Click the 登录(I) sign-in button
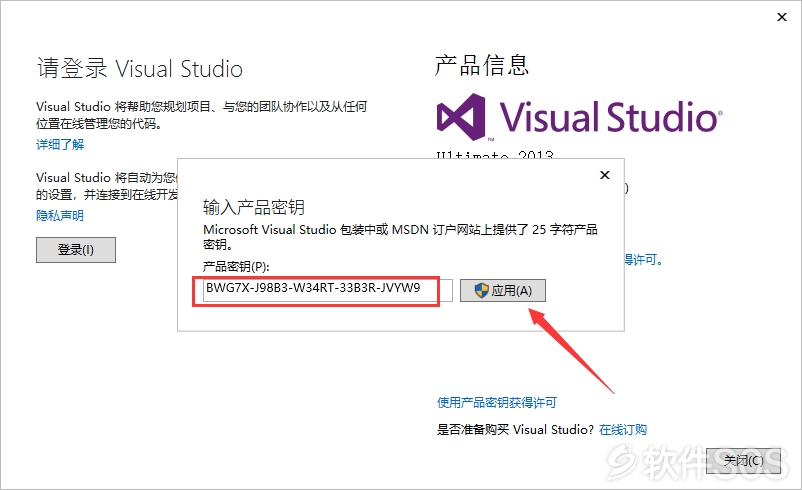Screen dimensions: 802x490 click(x=76, y=250)
